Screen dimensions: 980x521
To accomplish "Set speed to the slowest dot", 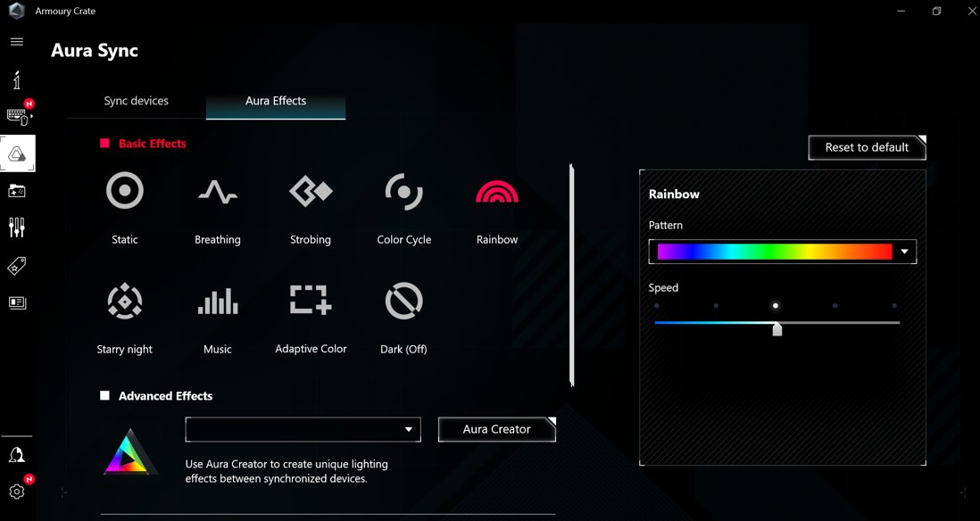I will point(656,306).
